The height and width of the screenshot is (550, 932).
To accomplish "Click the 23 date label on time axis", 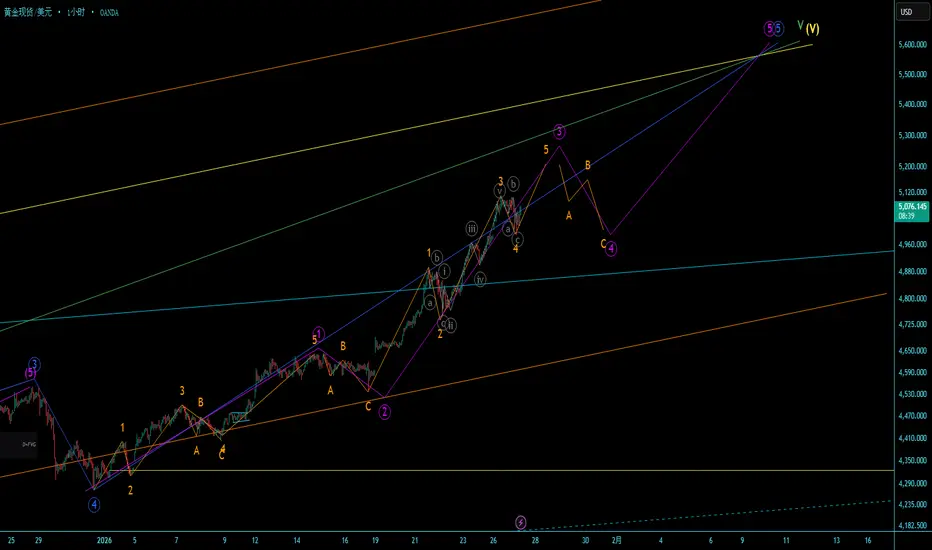I will coord(463,540).
